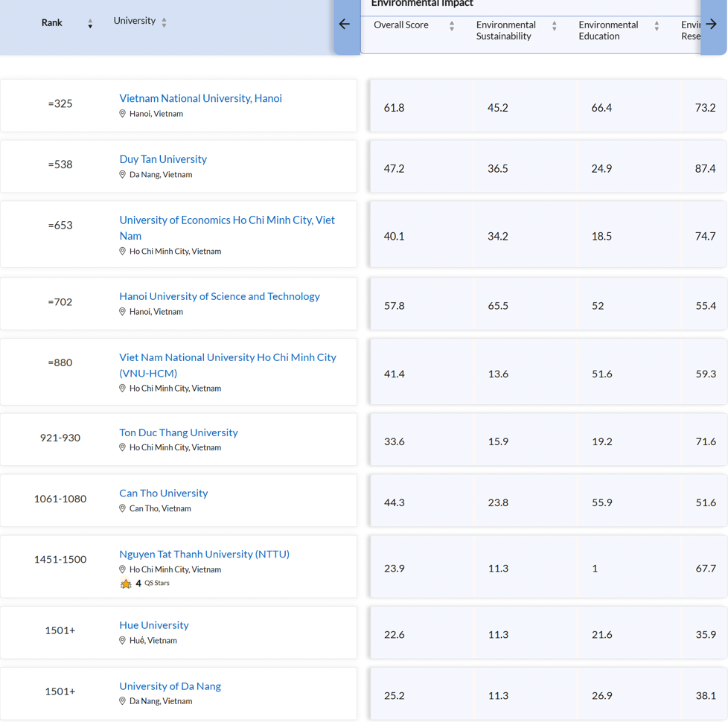This screenshot has width=728, height=722.
Task: Click location pin under Hanoi University of Science and Technology
Action: (x=123, y=312)
